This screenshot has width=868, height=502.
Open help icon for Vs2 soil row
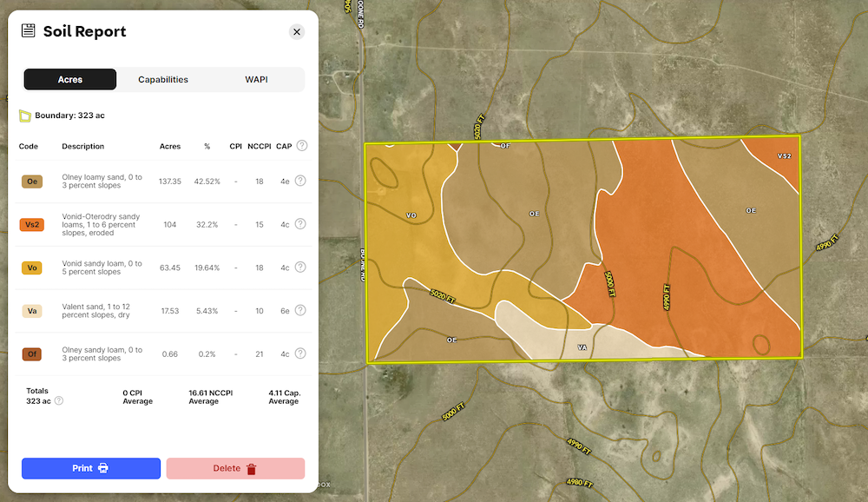(300, 224)
